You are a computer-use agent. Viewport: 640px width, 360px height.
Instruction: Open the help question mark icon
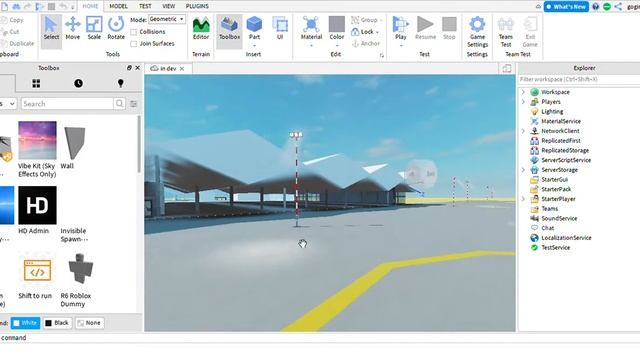pyautogui.click(x=596, y=7)
